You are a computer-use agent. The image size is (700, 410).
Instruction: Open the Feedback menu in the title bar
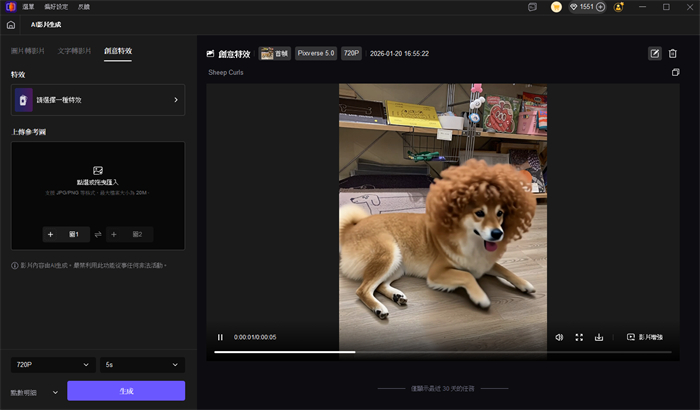(84, 7)
